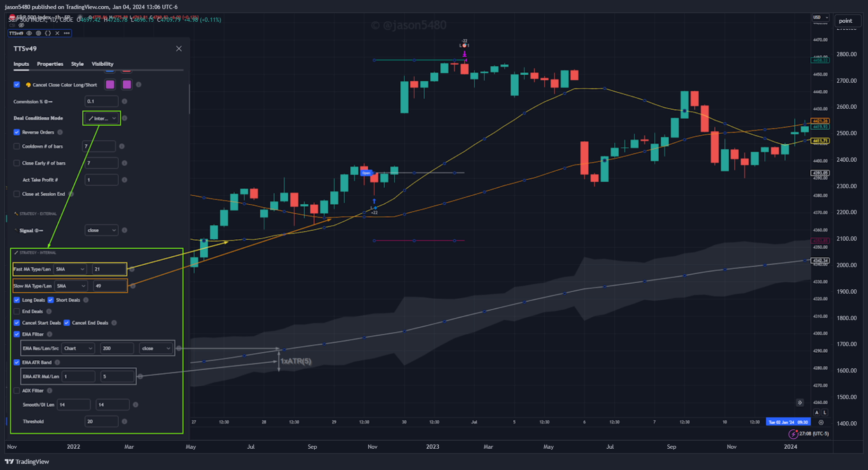Close the TTSv49 settings dialog
Viewport: 868px width, 470px height.
pos(179,49)
